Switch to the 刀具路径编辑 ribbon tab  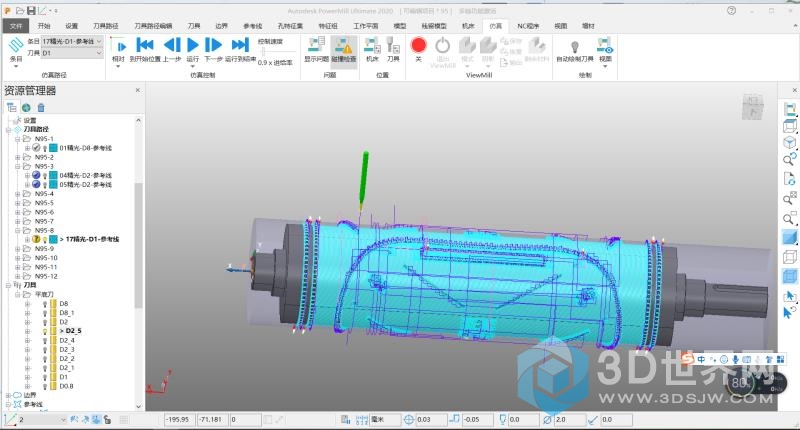click(x=153, y=26)
